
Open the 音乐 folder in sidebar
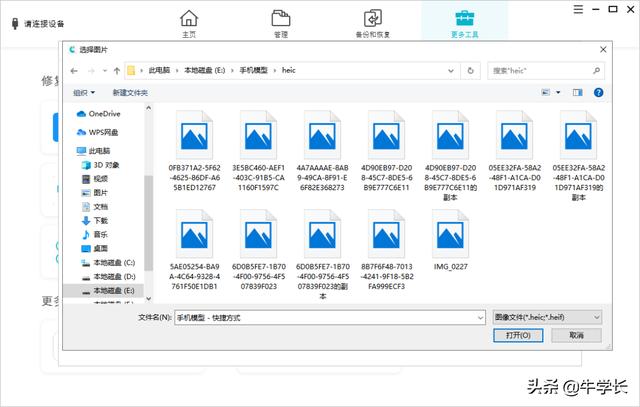pyautogui.click(x=95, y=234)
